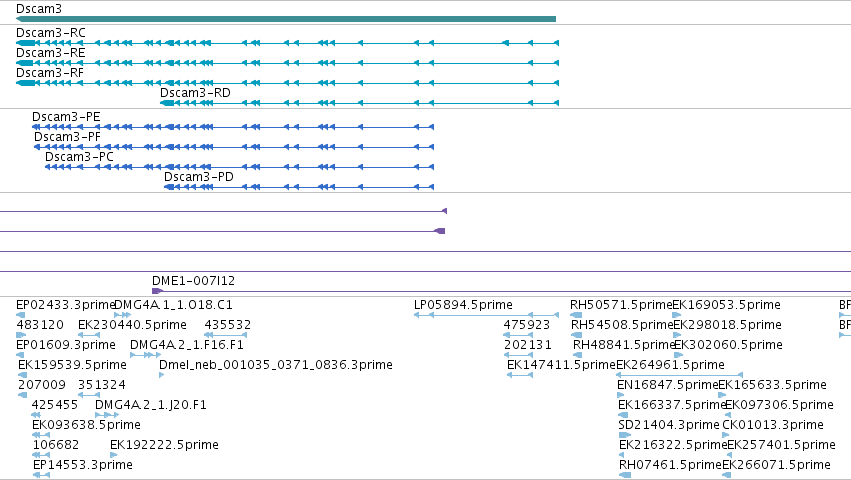Click the DME1-007I12 clone label
The height and width of the screenshot is (480, 851).
193,281
